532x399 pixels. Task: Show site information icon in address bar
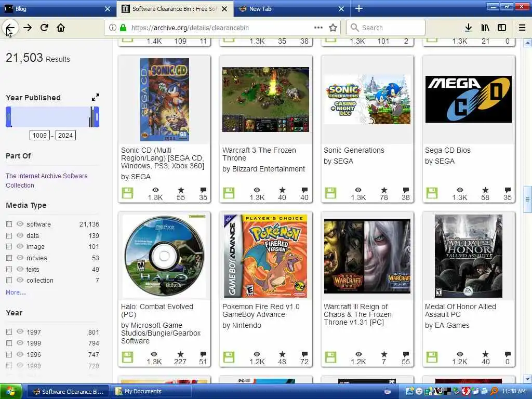pyautogui.click(x=113, y=28)
